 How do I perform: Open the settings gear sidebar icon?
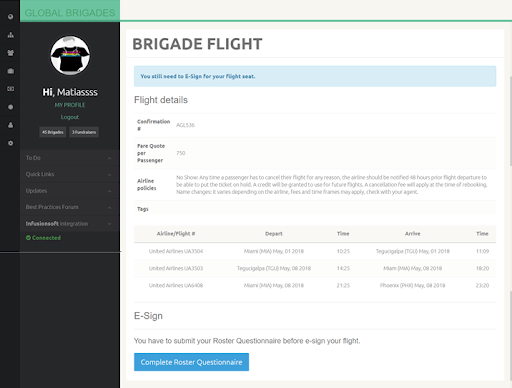pos(11,143)
